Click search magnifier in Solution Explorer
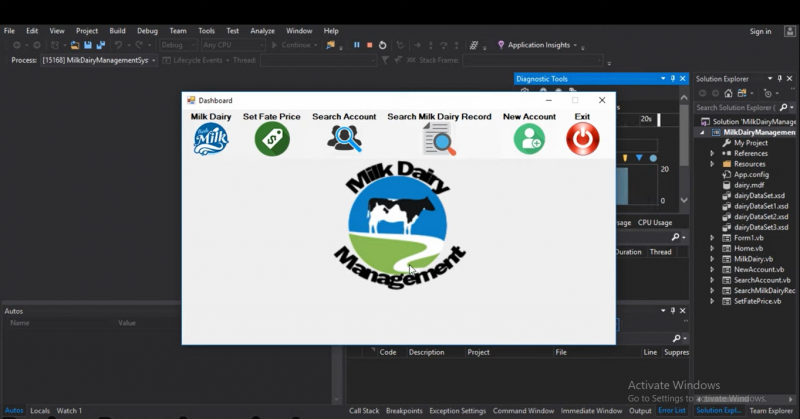This screenshot has height=419, width=800. pos(784,107)
